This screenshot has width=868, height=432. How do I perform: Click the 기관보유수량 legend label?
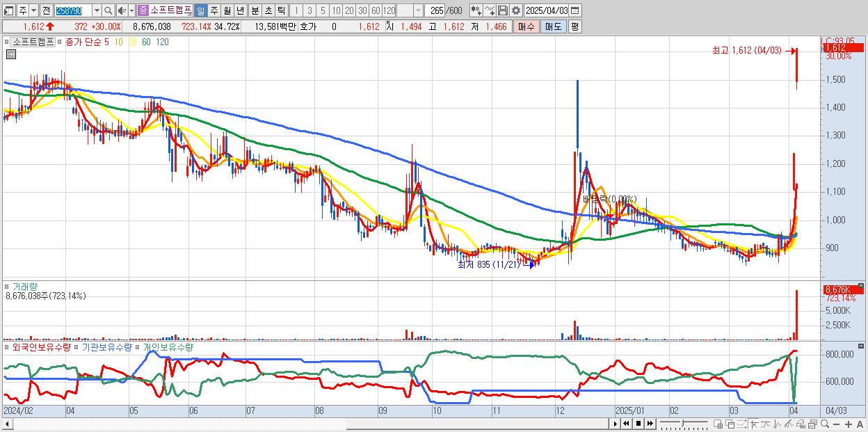pos(107,346)
